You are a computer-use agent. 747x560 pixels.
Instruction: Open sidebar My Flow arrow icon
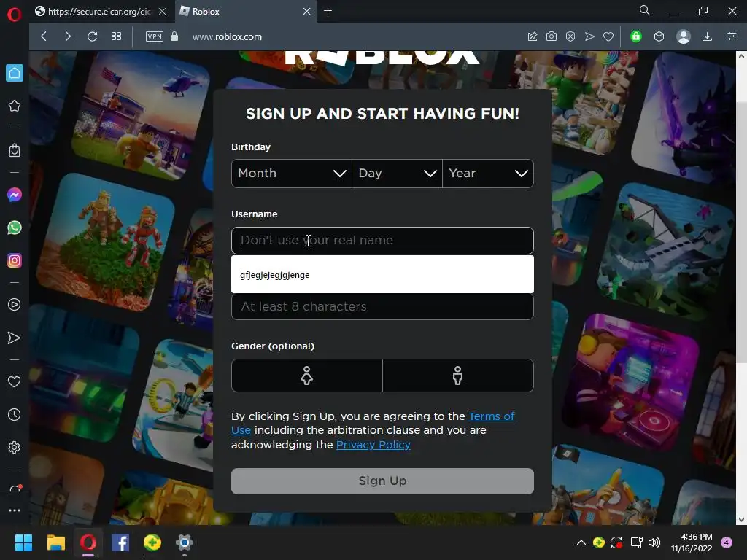click(x=15, y=338)
